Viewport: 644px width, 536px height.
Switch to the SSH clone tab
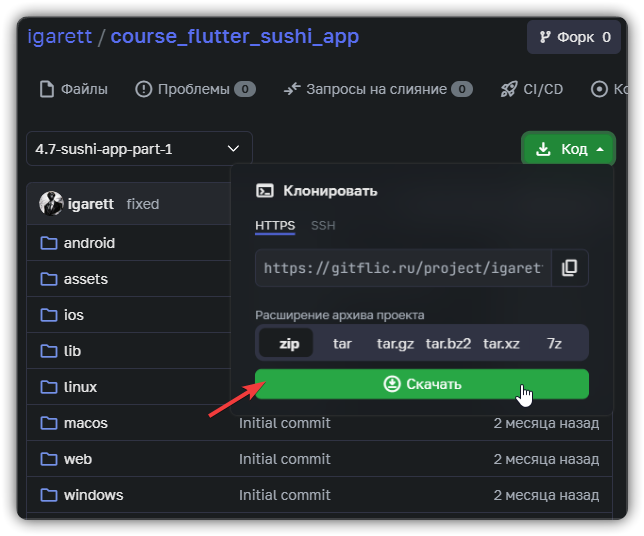point(323,226)
